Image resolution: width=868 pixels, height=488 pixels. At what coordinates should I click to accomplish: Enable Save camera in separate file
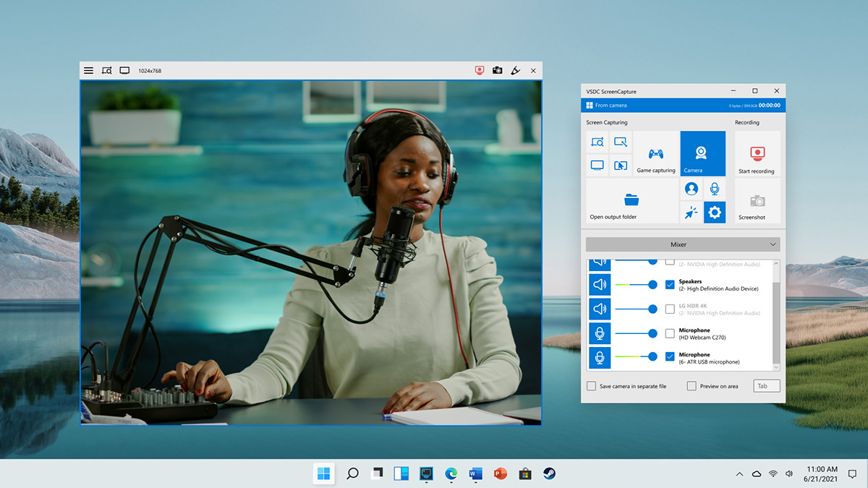[591, 386]
